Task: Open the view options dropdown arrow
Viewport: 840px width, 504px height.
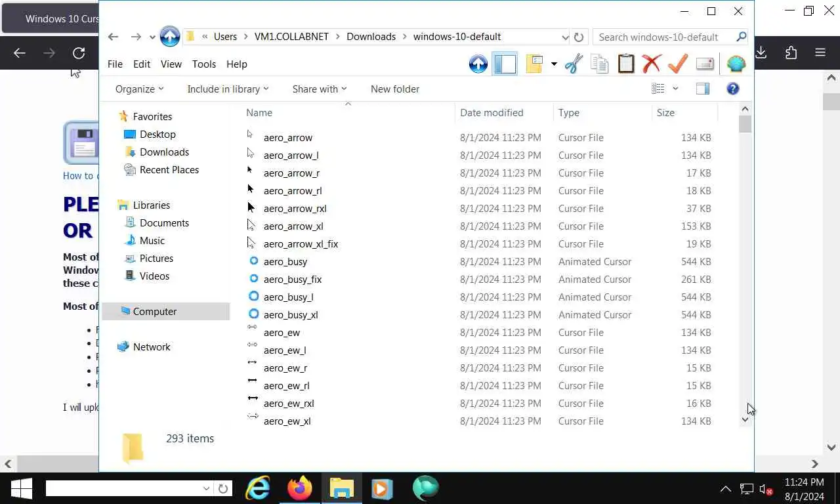Action: pos(675,89)
